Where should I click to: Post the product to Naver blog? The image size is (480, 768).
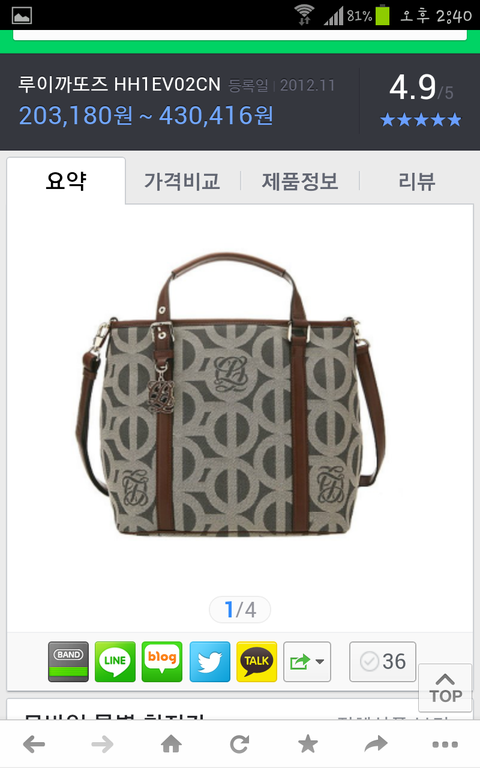162,661
